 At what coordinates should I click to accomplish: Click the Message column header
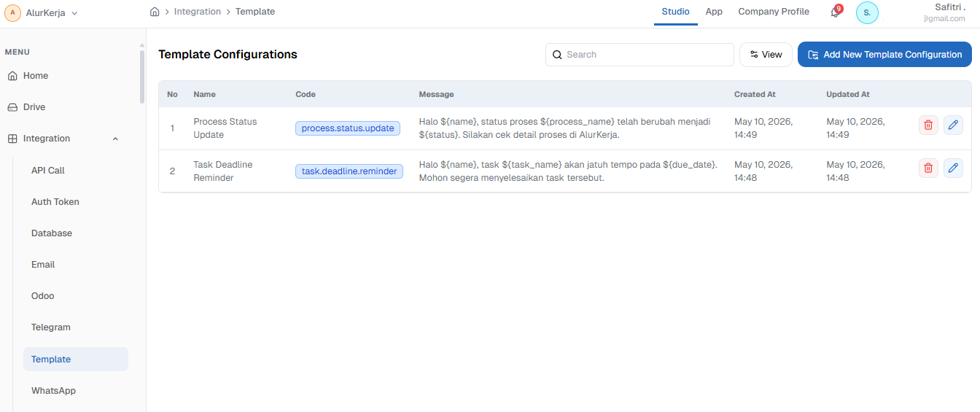(436, 94)
